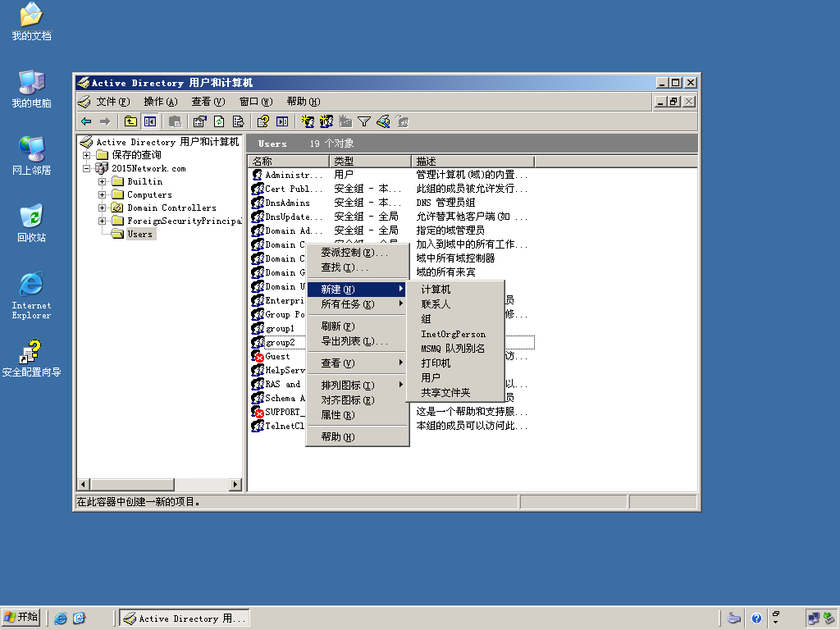
Task: Select the Internet Explorer desktop icon
Action: 32,295
